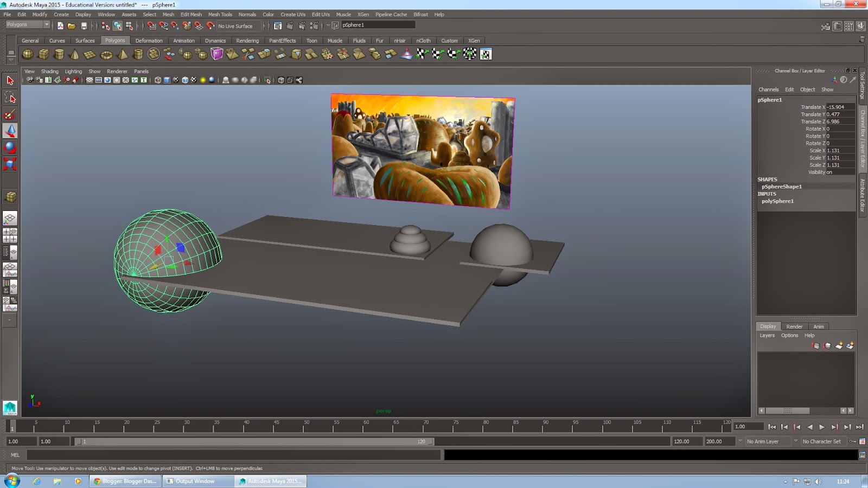Activate the Scale tool in toolbox

10,164
